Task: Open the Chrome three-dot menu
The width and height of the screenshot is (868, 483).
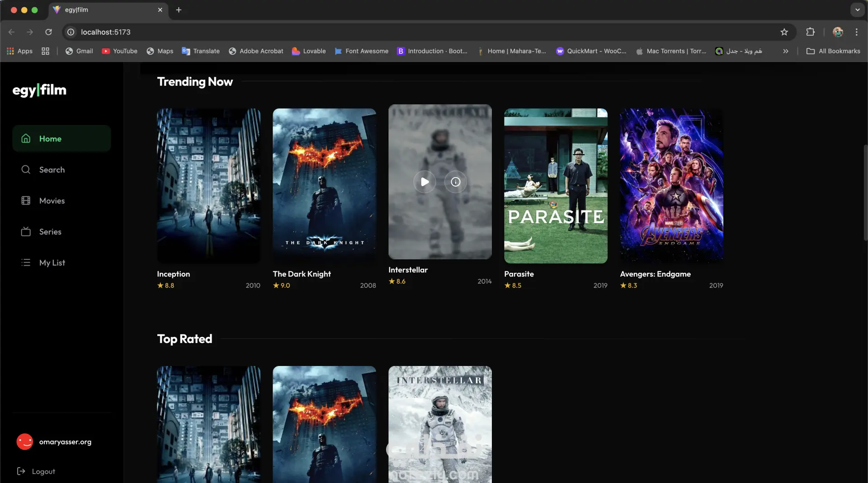Action: tap(856, 32)
